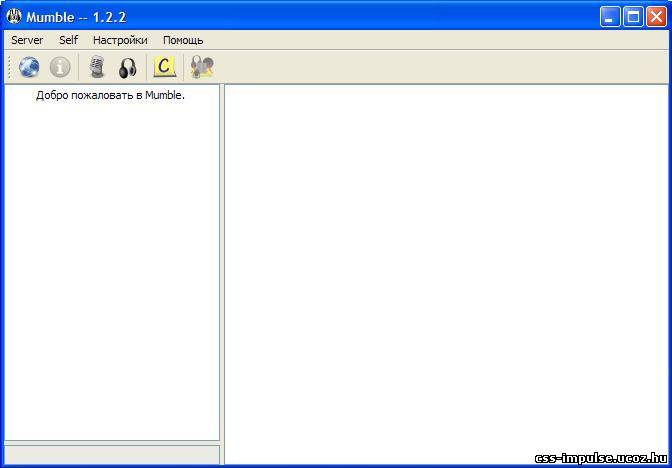This screenshot has height=468, width=672.
Task: Open the Server menu
Action: 27,40
